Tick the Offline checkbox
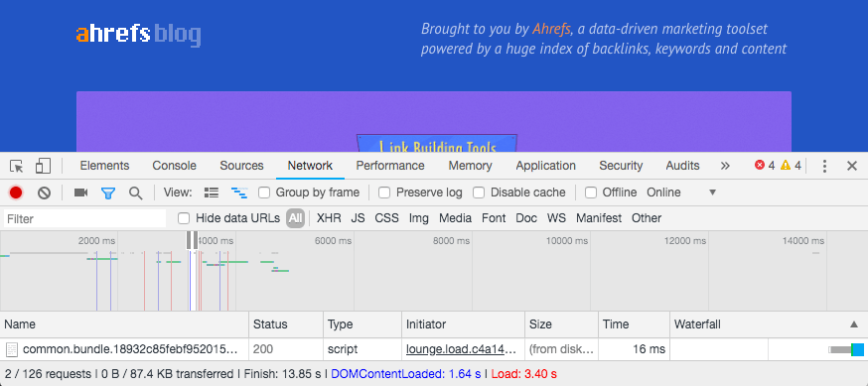Screen dimensions: 868x386 pyautogui.click(x=591, y=193)
